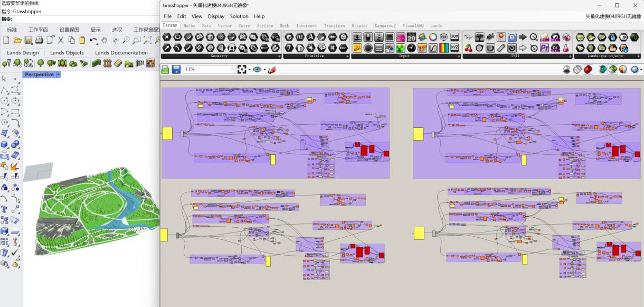Select the Pan hand tool
The width and height of the screenshot is (644, 307).
coord(104,40)
